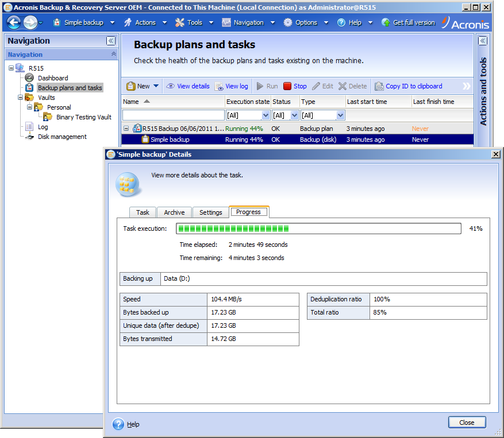Collapse the R515 root tree node
This screenshot has height=438, width=504.
[11, 68]
